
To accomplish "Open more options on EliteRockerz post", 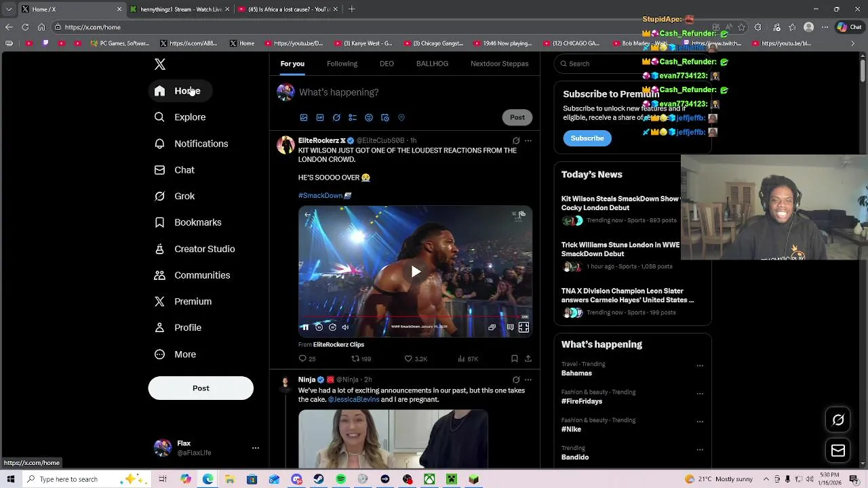I will click(x=528, y=141).
